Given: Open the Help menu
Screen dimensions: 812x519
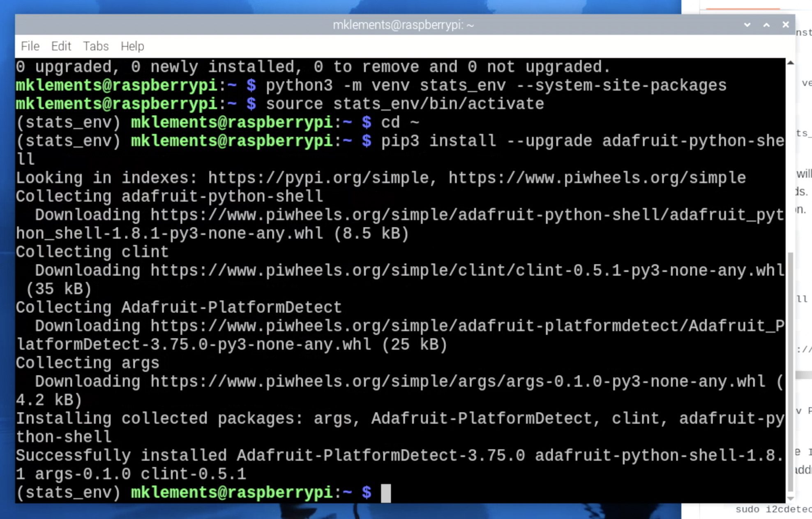Looking at the screenshot, I should point(132,46).
